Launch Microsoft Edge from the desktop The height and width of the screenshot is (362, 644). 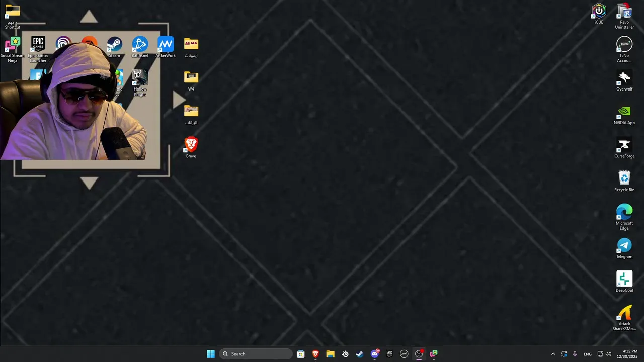(x=624, y=217)
